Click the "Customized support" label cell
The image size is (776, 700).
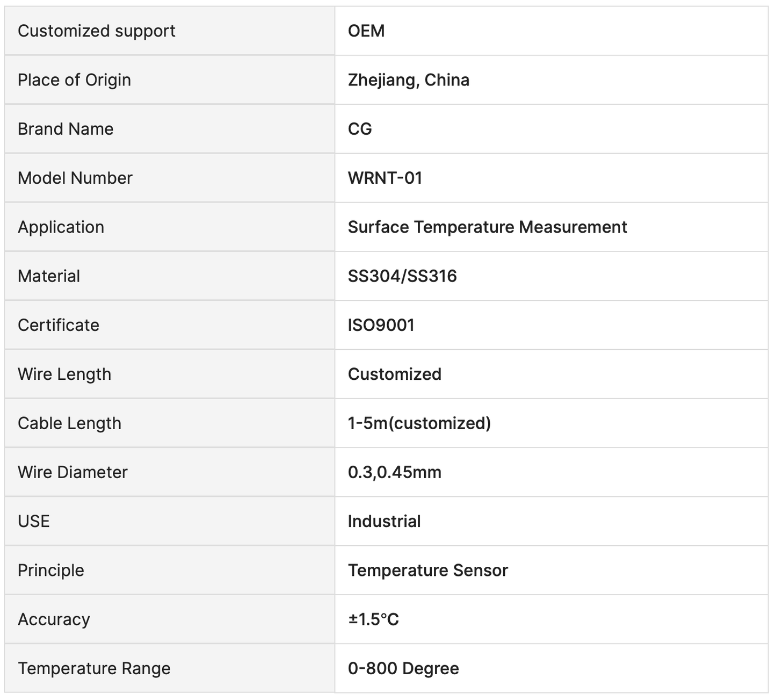click(x=97, y=31)
